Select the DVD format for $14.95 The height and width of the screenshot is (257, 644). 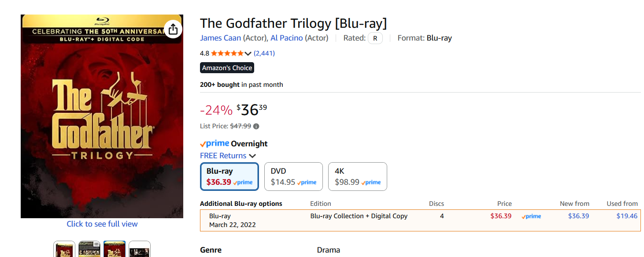[x=293, y=176]
